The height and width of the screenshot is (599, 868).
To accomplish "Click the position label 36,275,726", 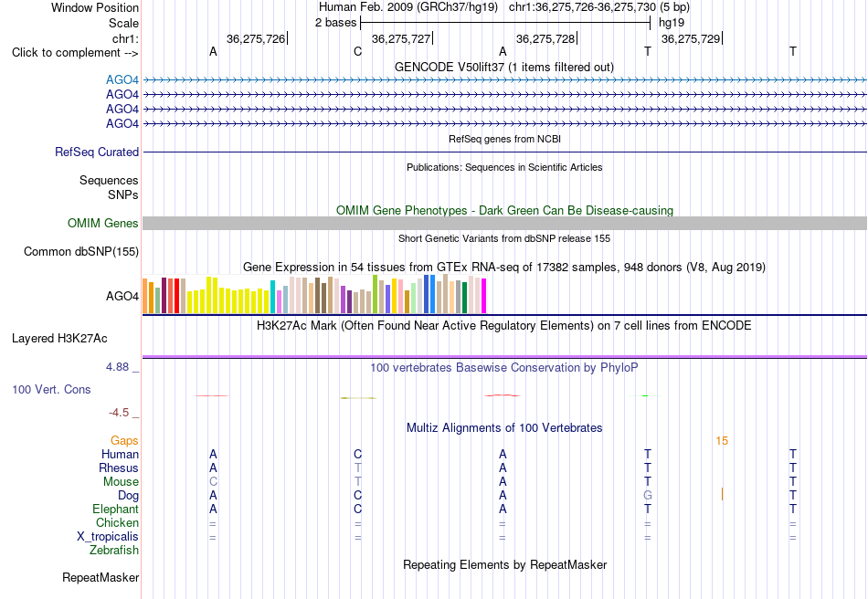I will (x=256, y=38).
